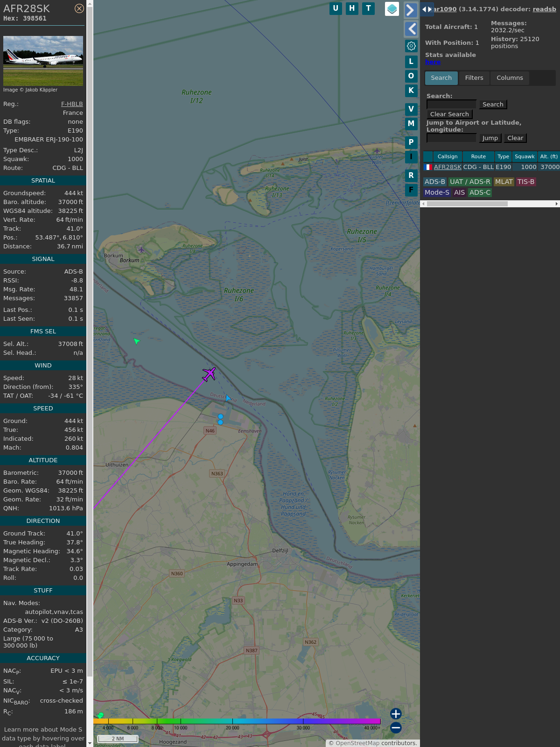This screenshot has width=560, height=747.
Task: Click the Jump button
Action: tap(490, 138)
